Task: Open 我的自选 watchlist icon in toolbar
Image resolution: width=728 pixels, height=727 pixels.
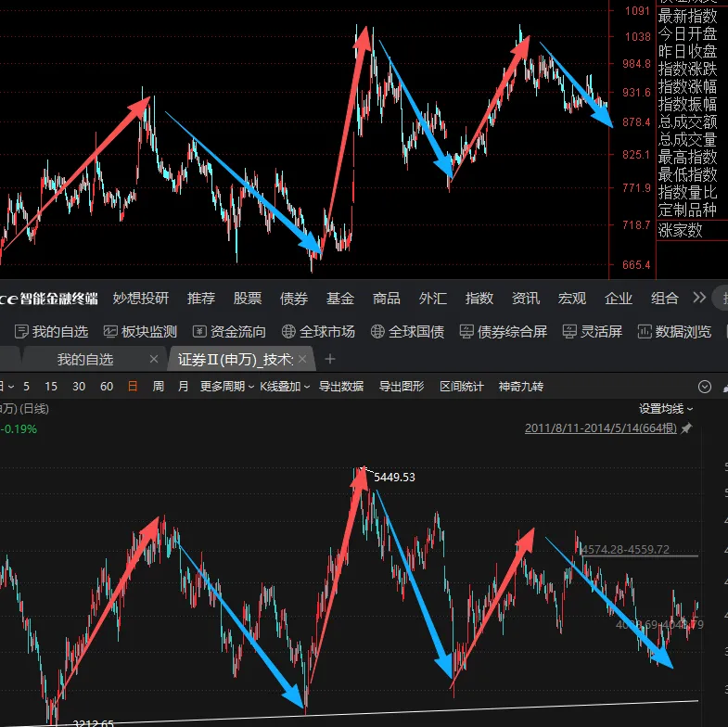Action: click(x=21, y=331)
